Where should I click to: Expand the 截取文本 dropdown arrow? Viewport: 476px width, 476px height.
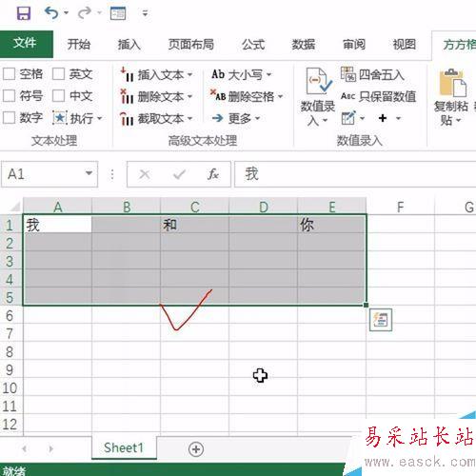tap(189, 119)
